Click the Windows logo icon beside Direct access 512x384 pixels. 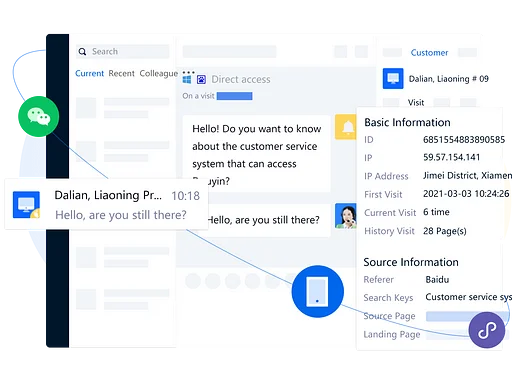point(187,79)
